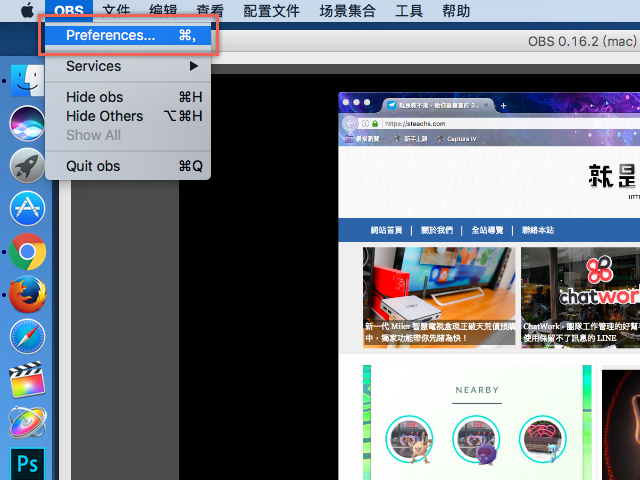Open App Store from the dock
This screenshot has width=640, height=480.
tap(27, 209)
